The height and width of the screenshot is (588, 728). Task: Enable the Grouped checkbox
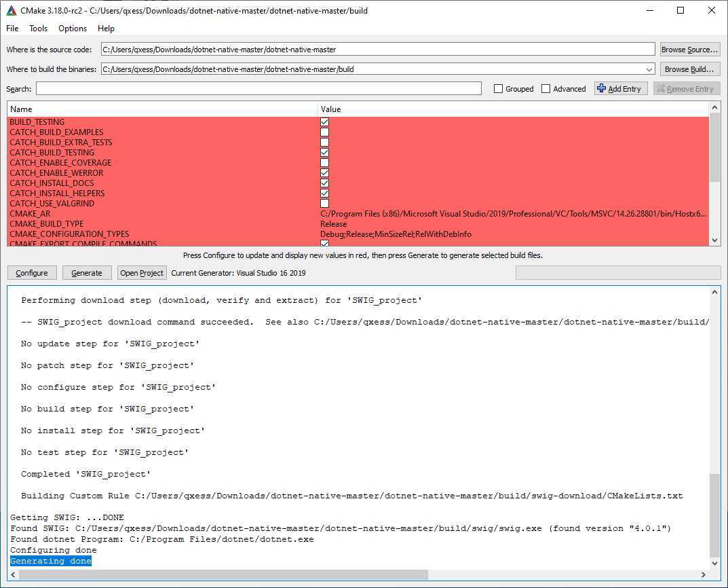point(498,89)
